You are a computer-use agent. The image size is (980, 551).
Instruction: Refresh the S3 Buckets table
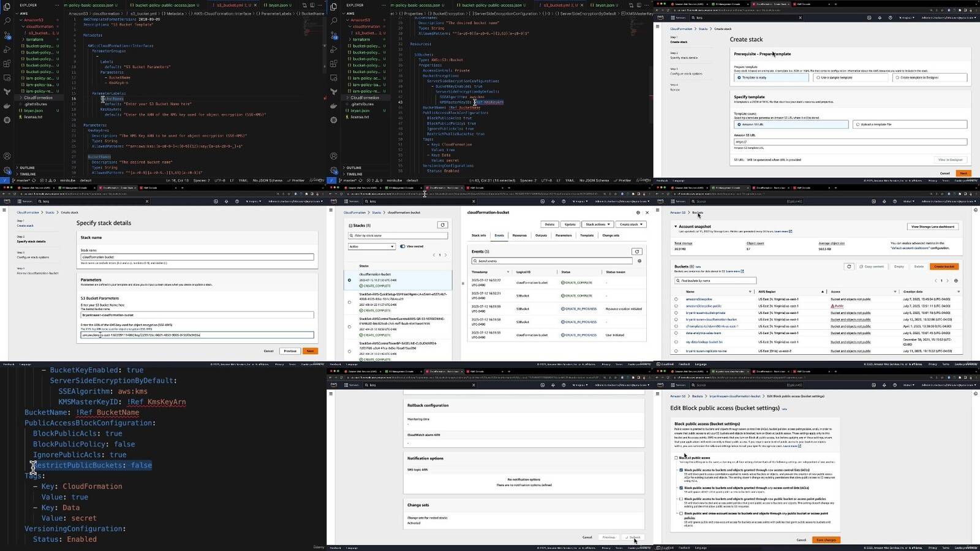point(849,267)
